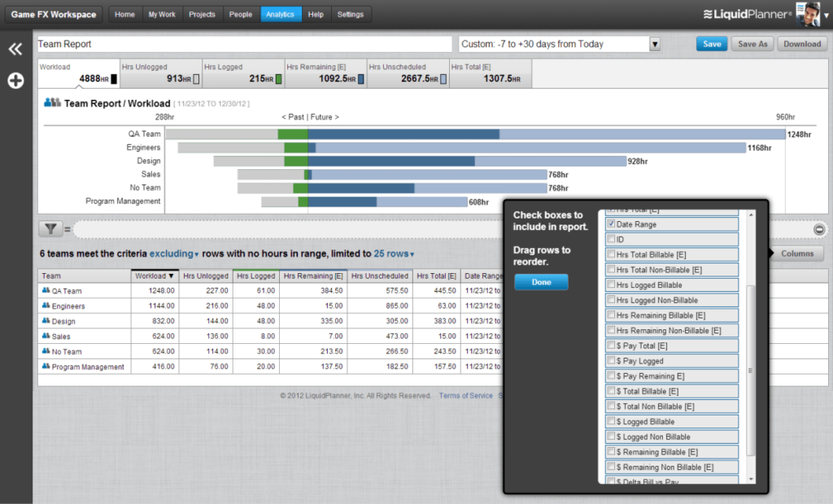833x504 pixels.
Task: Click the Program Management row's team icon
Action: click(x=46, y=367)
